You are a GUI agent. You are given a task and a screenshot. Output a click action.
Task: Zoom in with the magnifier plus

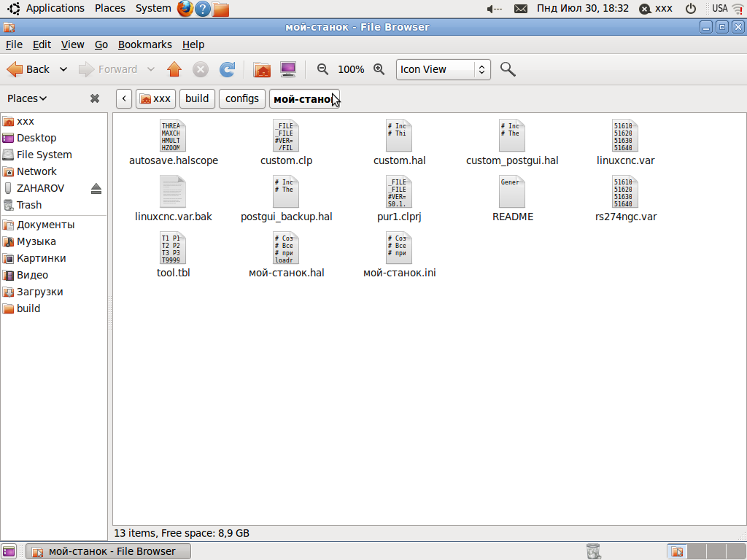click(379, 69)
